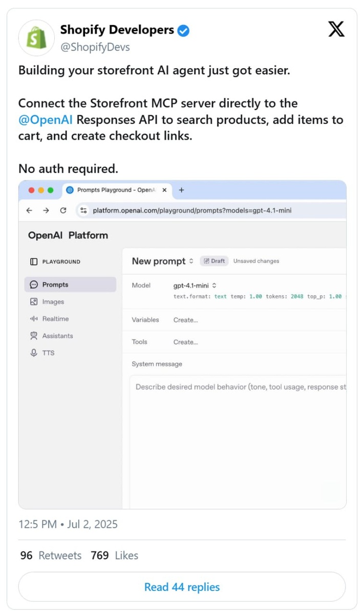
Task: Open the 96 Retweets count
Action: tap(51, 556)
